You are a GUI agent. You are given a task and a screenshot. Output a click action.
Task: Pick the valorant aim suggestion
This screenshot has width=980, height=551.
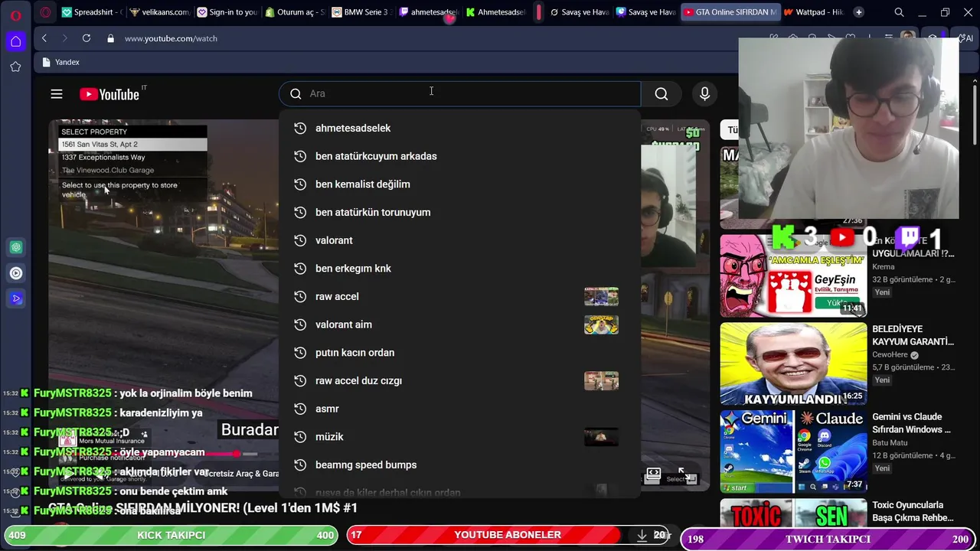459,324
